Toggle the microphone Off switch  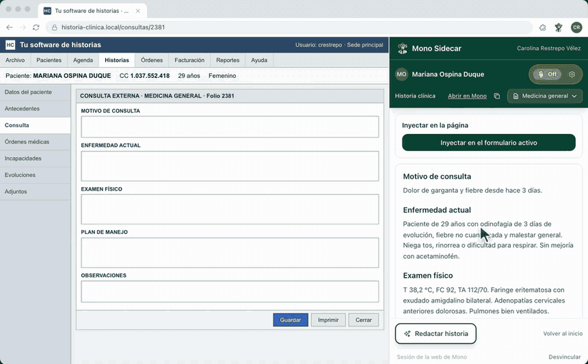547,74
